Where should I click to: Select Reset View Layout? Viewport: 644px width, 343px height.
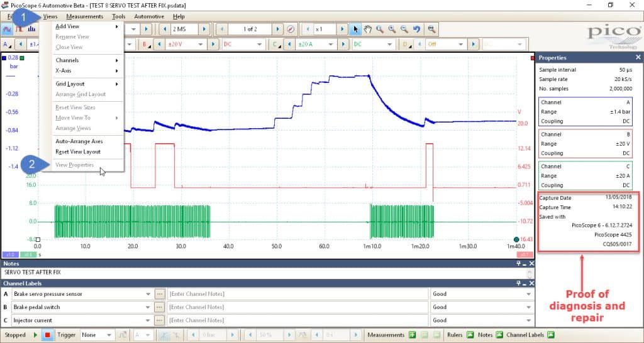[87, 152]
